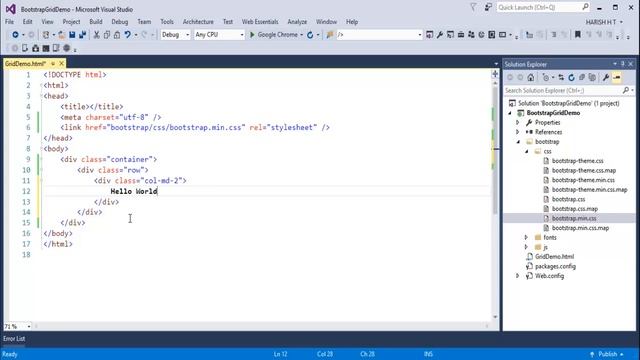Expand the Web.config node

[518, 276]
